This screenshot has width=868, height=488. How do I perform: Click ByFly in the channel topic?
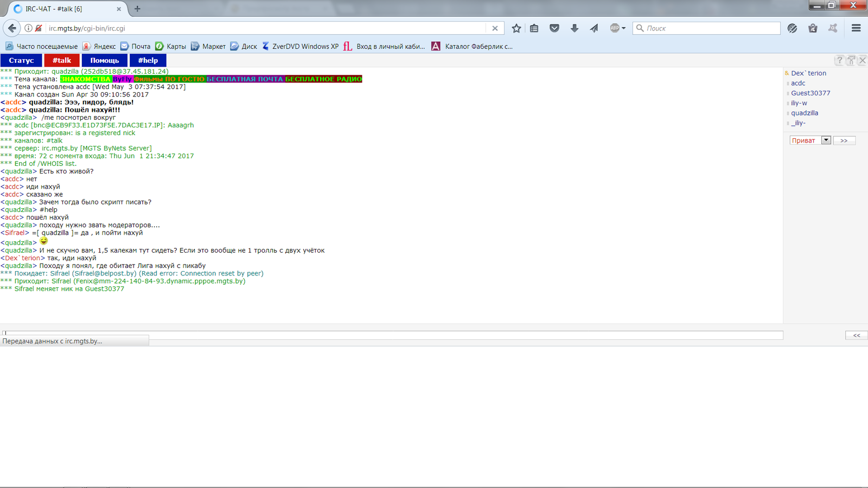point(122,79)
